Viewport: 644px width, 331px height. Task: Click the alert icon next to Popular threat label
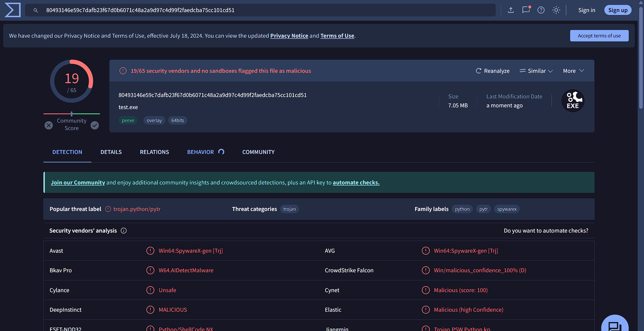tap(108, 209)
